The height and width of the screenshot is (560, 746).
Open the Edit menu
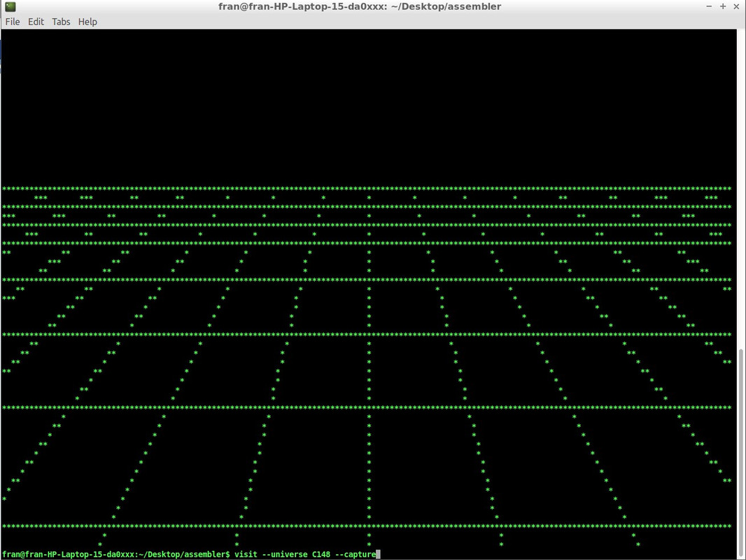click(x=36, y=22)
